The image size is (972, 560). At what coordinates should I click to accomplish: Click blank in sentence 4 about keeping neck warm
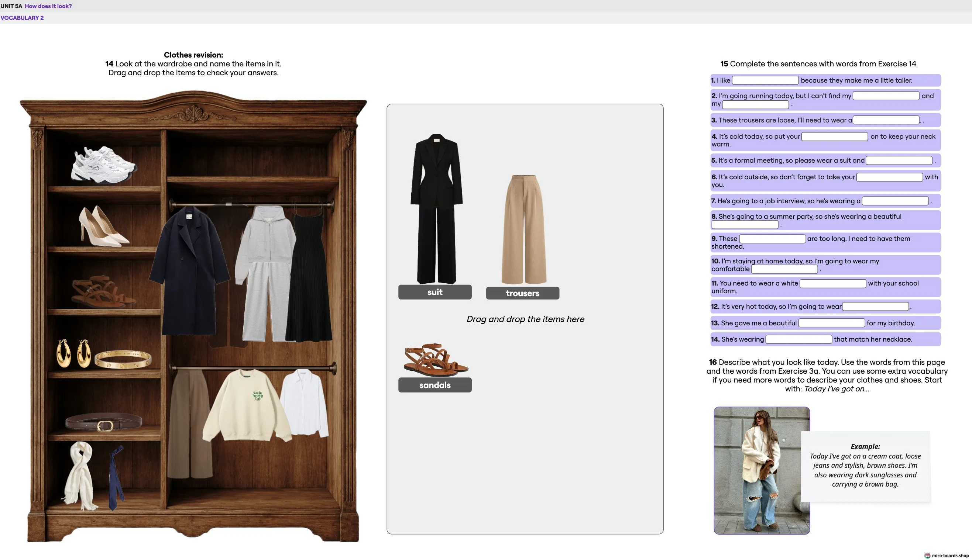pos(834,136)
